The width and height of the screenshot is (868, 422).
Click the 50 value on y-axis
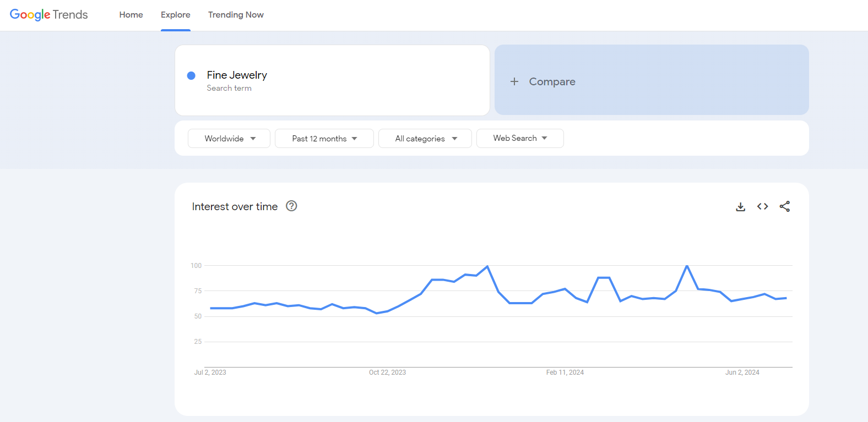[x=198, y=316]
